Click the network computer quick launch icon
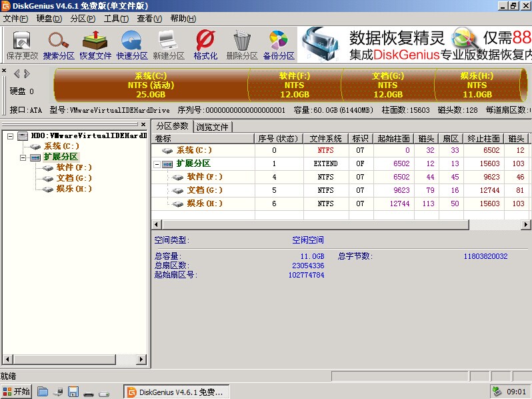Screen dimensions: 532x399 (58, 392)
